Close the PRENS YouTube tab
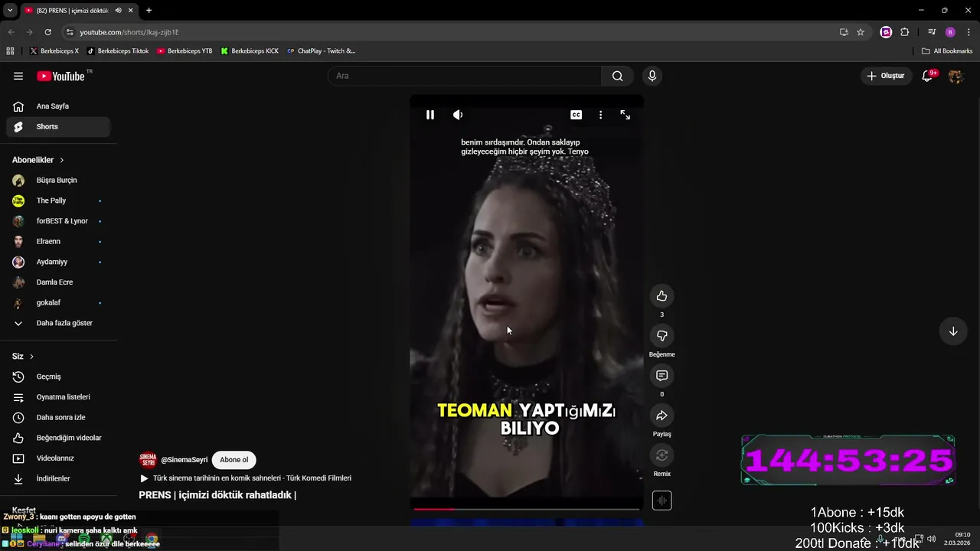The image size is (980, 551). [x=131, y=10]
